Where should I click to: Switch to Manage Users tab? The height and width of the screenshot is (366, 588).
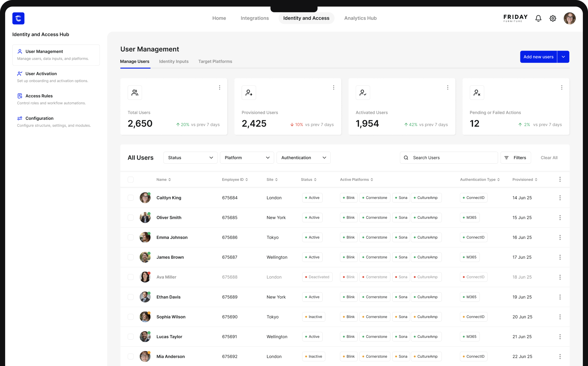coord(135,62)
